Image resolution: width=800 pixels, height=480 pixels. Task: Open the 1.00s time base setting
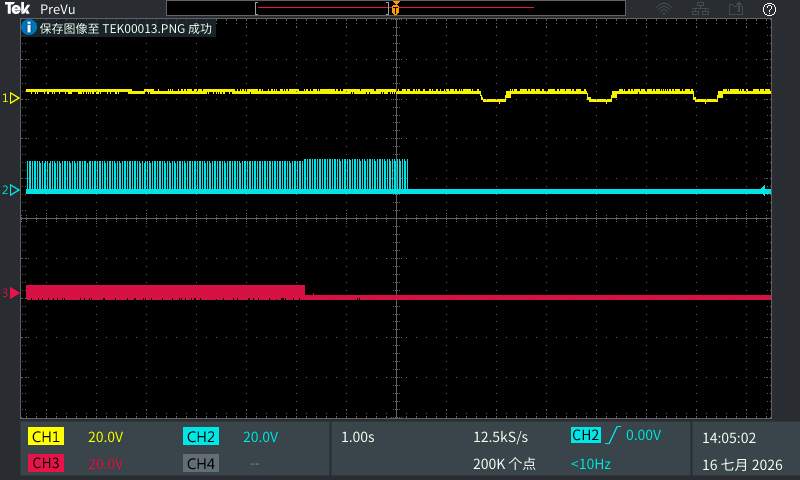(x=358, y=437)
